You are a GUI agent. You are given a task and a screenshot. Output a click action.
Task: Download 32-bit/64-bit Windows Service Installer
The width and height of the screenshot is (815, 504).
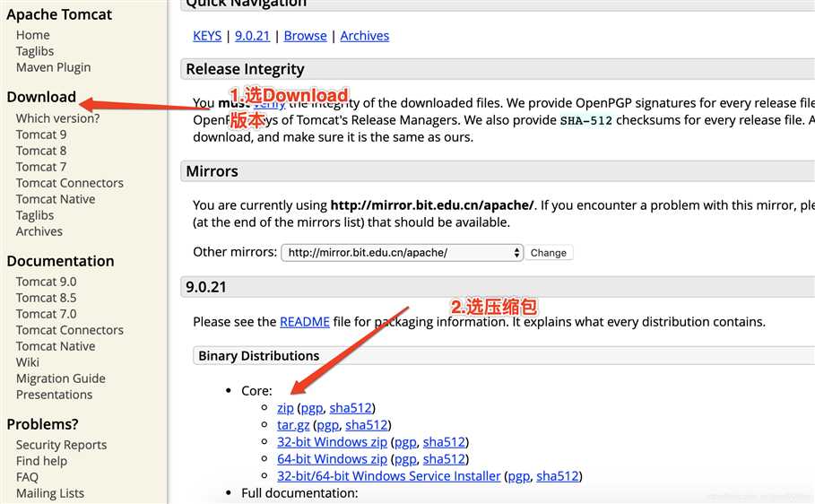click(389, 476)
